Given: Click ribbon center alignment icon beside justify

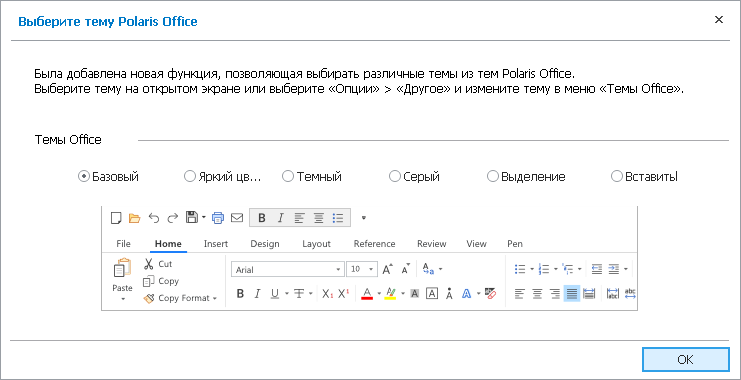Looking at the screenshot, I should click(x=537, y=294).
